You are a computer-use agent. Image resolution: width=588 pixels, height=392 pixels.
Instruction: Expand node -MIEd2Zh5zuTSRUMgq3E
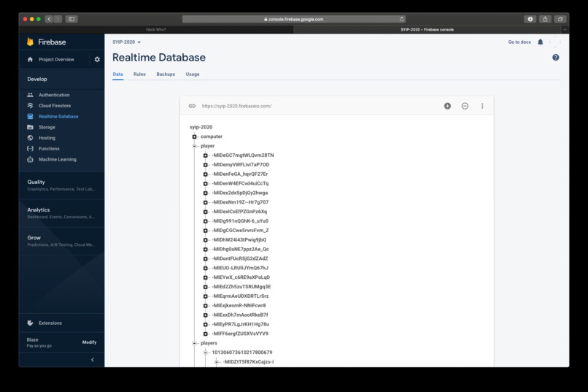coord(206,287)
